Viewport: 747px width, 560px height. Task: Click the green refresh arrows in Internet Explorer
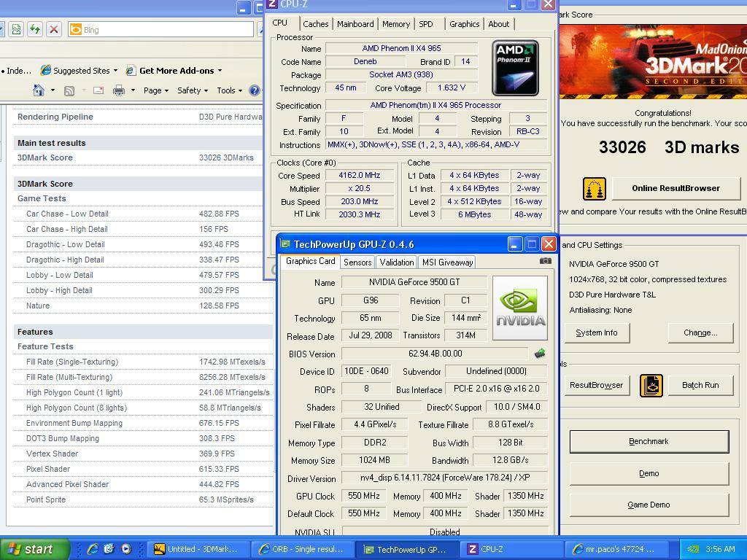click(35, 29)
